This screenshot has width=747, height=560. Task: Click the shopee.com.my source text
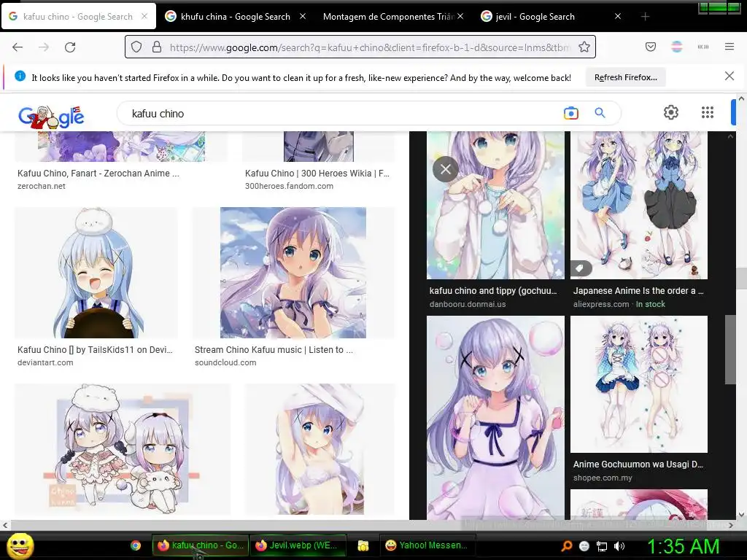(x=603, y=478)
